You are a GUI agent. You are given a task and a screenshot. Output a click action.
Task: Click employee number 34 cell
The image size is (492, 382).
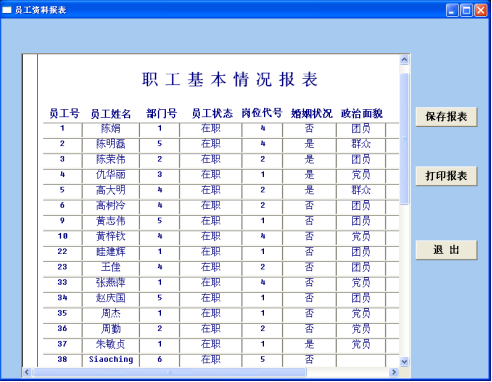pos(62,298)
